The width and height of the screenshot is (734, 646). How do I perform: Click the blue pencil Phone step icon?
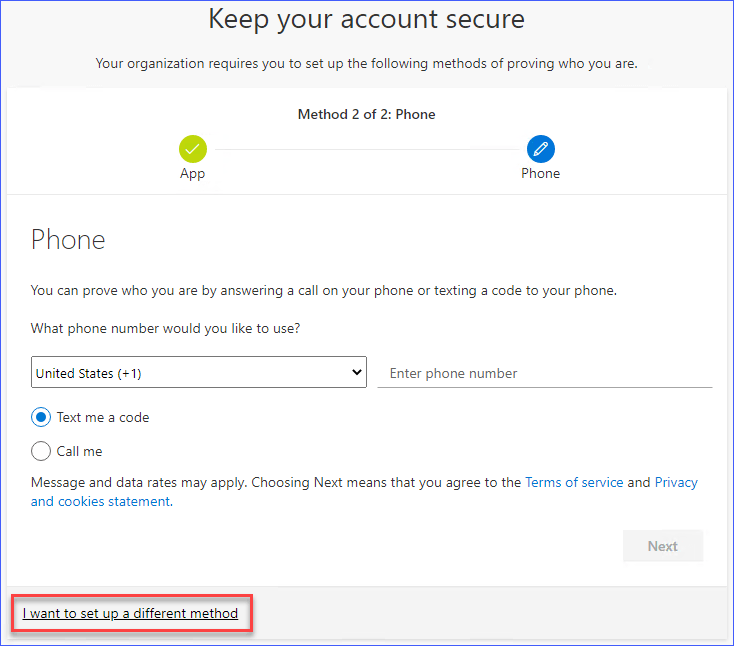[x=540, y=149]
